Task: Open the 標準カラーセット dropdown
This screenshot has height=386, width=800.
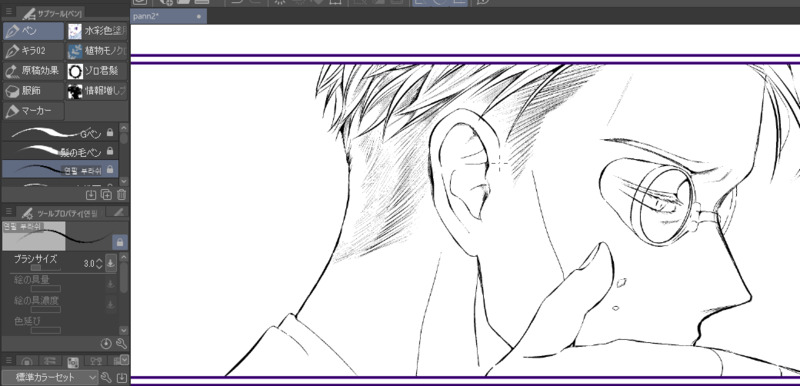Action: coord(49,377)
